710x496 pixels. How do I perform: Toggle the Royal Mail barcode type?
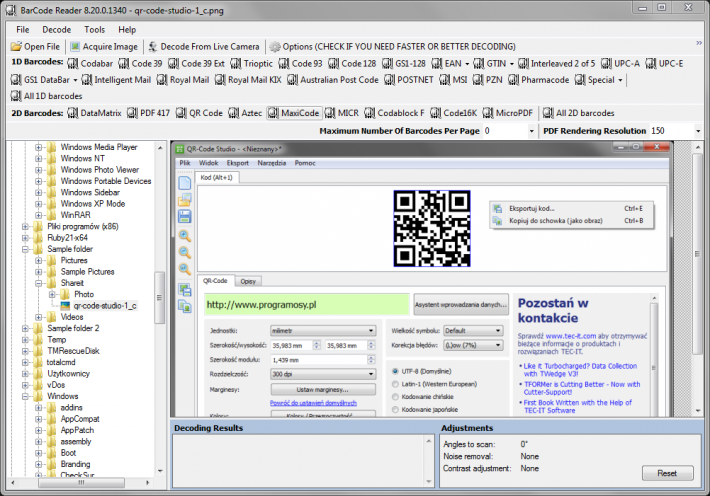pyautogui.click(x=183, y=80)
